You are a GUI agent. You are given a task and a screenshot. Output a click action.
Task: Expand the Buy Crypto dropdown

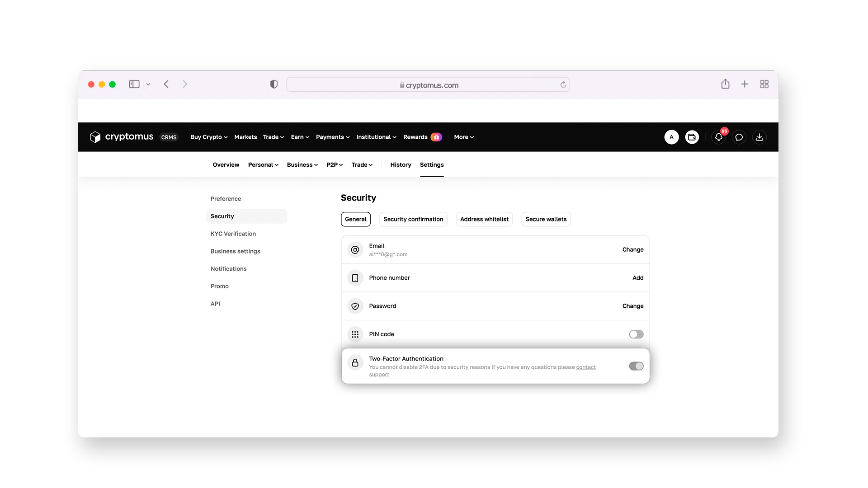(209, 137)
